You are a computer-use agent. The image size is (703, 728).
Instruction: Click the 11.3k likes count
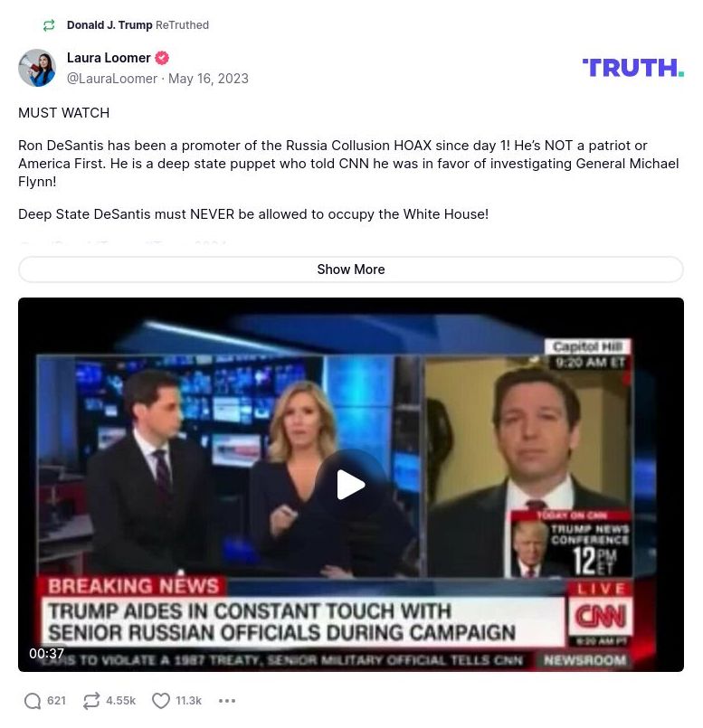(189, 701)
